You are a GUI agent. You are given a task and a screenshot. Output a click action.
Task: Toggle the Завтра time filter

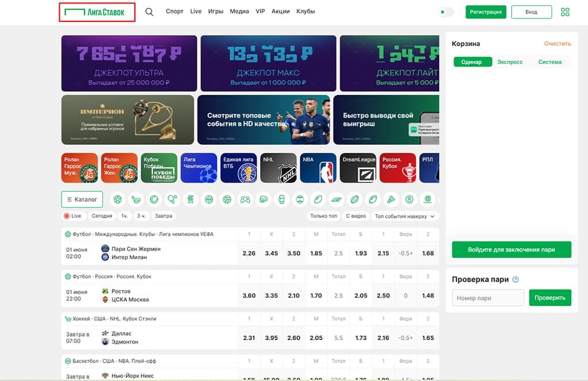(164, 216)
